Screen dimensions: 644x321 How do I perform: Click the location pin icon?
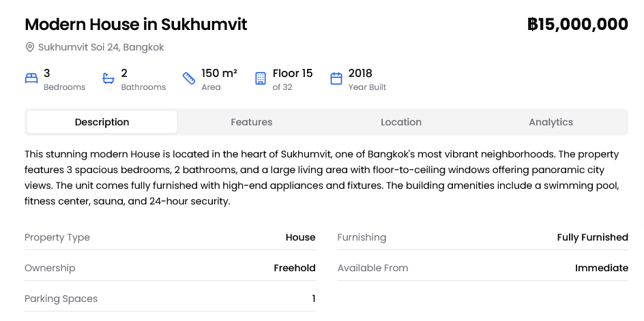coord(30,48)
